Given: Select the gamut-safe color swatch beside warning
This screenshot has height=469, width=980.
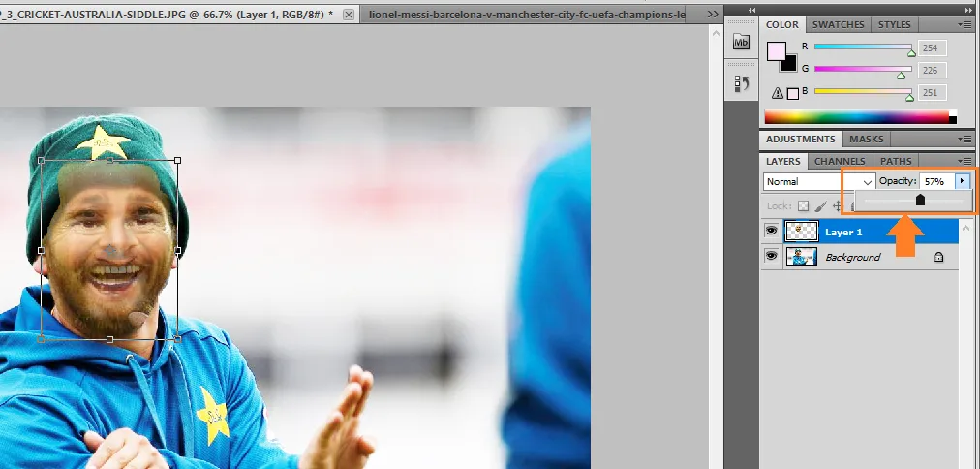Looking at the screenshot, I should click(792, 94).
